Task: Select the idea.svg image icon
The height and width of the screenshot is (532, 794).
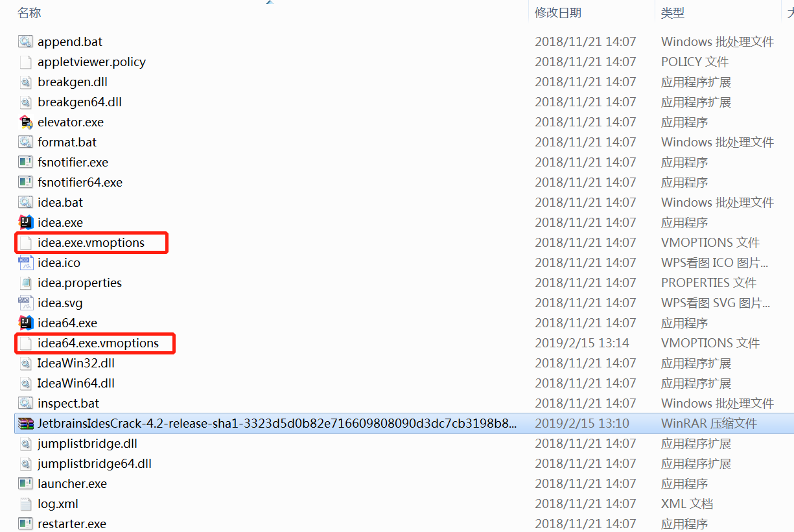Action: click(x=26, y=303)
